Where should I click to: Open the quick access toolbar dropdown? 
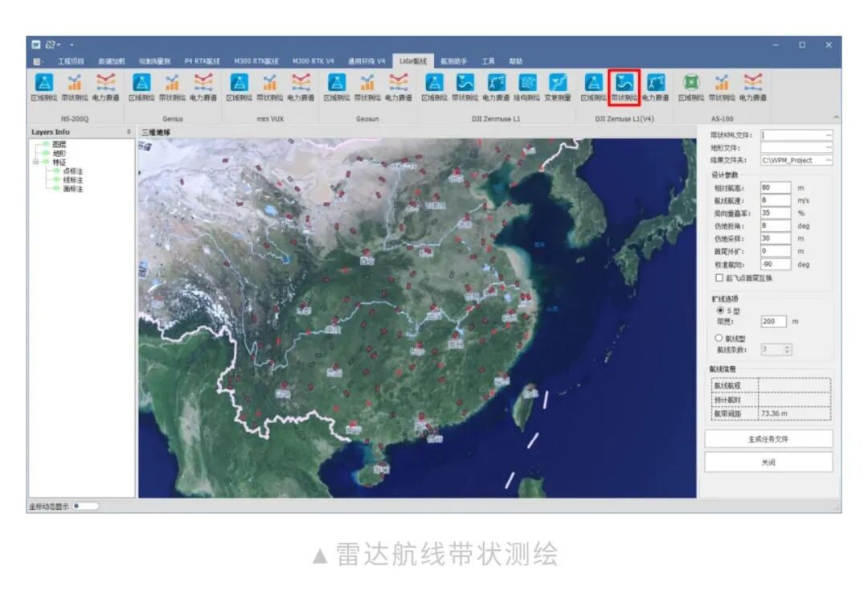pyautogui.click(x=72, y=45)
